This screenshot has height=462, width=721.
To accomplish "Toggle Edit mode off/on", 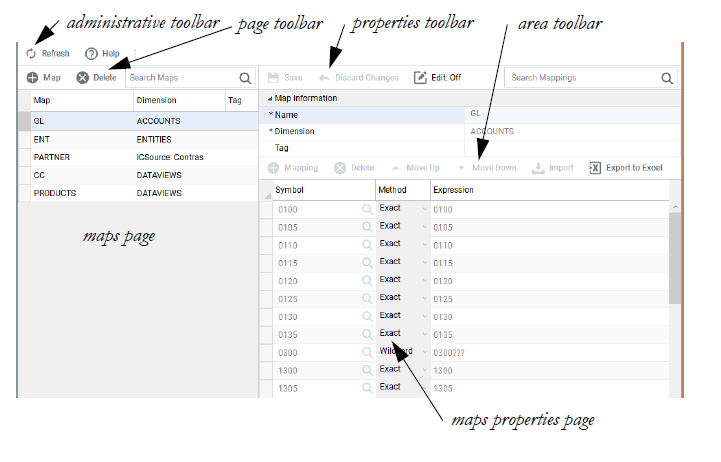I will click(x=420, y=77).
